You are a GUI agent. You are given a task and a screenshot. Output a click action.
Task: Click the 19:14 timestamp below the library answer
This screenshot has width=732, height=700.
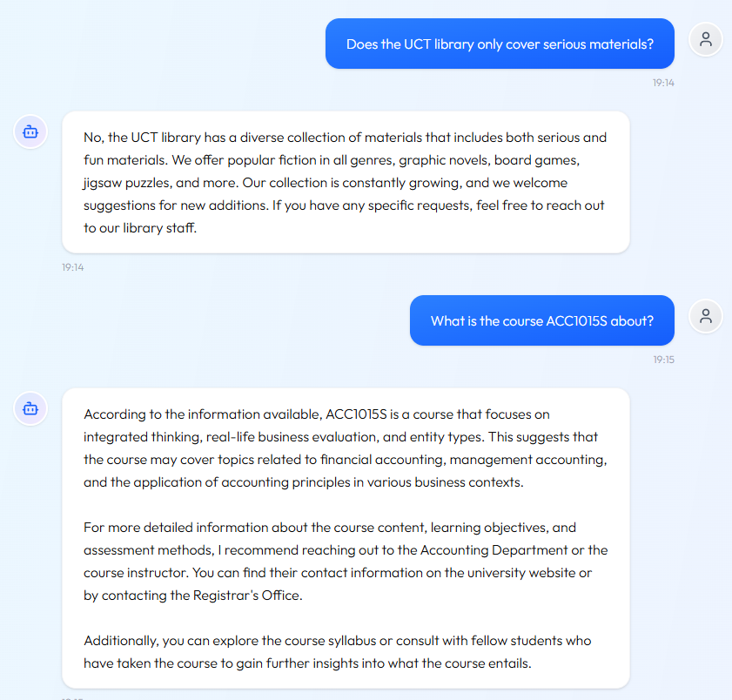pyautogui.click(x=73, y=267)
